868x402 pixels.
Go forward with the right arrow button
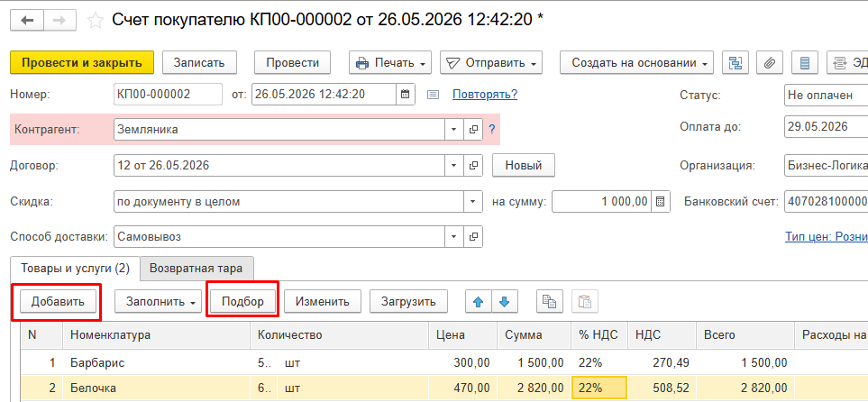pos(59,21)
